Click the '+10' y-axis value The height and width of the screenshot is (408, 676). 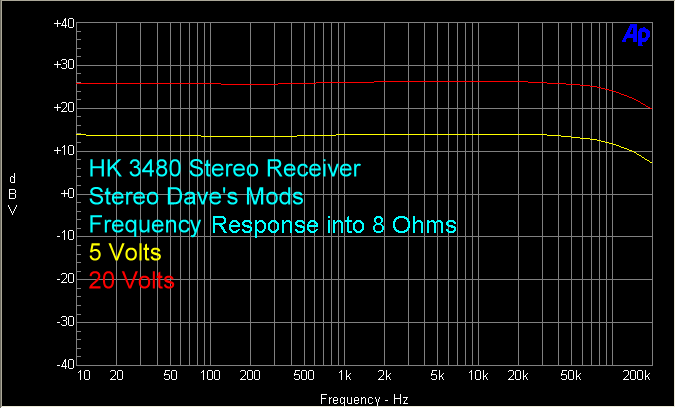click(x=64, y=151)
